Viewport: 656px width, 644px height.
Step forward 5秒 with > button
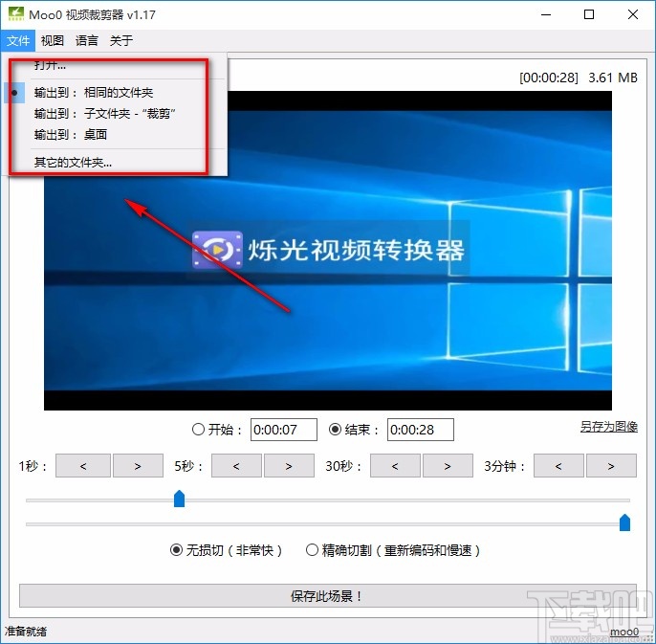[x=289, y=466]
